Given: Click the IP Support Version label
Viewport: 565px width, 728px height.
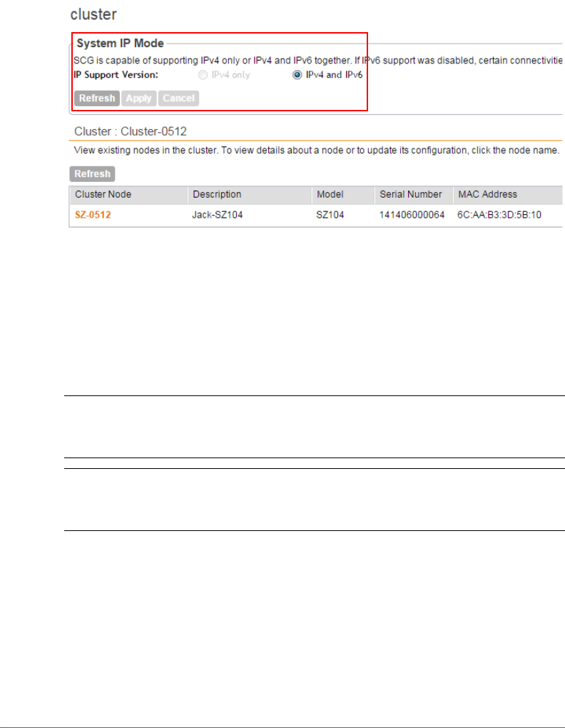Looking at the screenshot, I should coord(116,75).
